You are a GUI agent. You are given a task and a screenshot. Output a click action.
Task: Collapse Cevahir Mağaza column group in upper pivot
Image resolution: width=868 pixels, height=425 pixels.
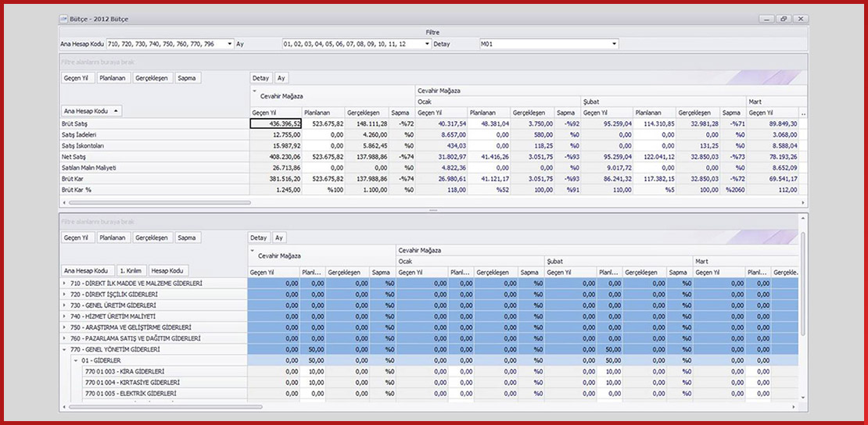pyautogui.click(x=255, y=91)
